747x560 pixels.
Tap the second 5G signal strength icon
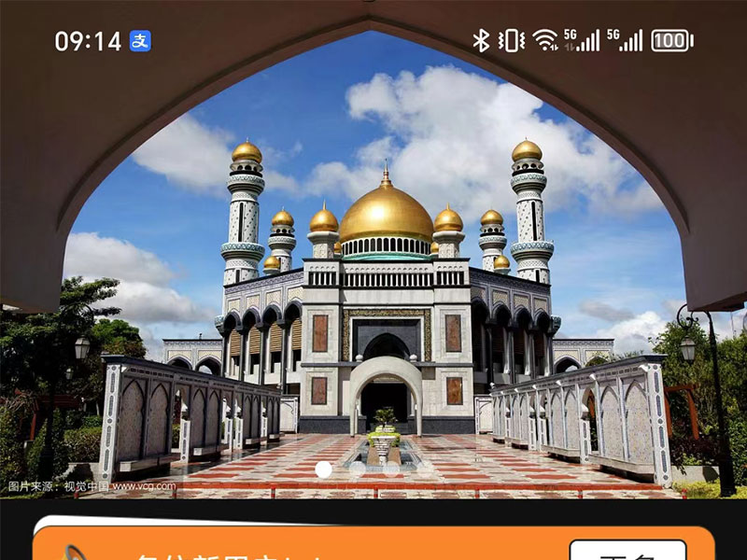click(625, 40)
